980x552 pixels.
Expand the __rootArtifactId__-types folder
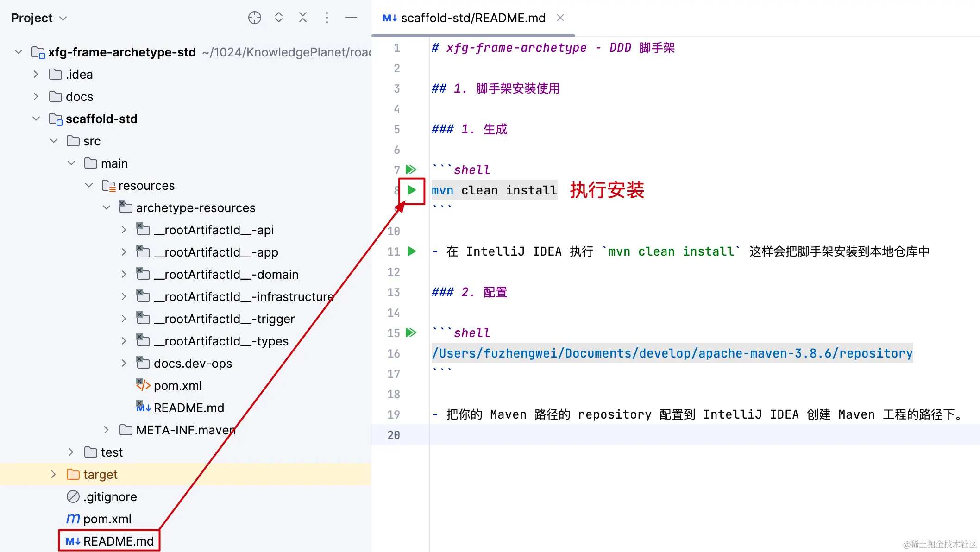pos(124,341)
